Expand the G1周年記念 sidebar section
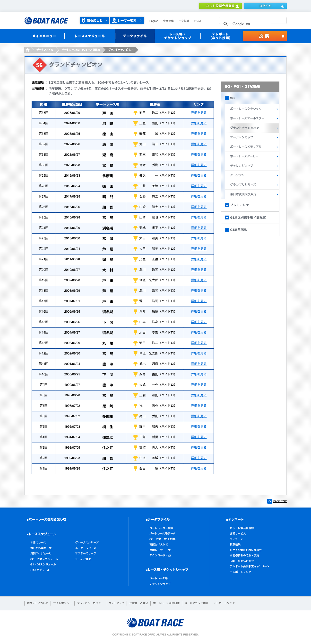 [227, 230]
